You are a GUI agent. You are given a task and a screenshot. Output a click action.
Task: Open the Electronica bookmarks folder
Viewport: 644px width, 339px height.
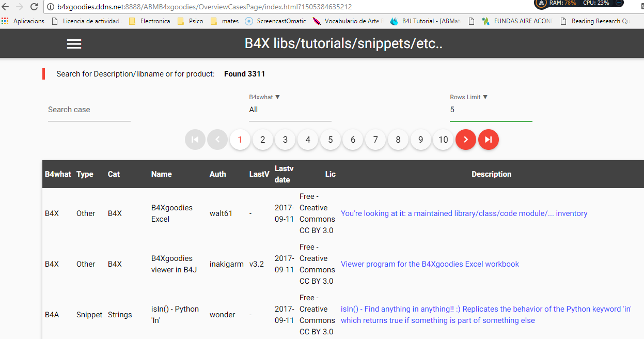coord(149,21)
